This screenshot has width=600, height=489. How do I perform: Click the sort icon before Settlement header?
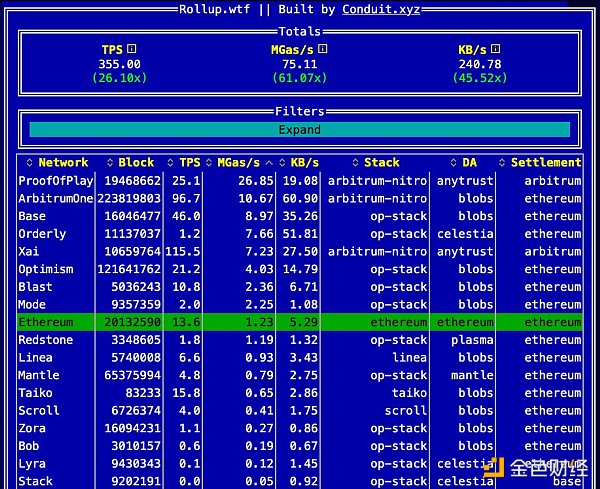503,162
